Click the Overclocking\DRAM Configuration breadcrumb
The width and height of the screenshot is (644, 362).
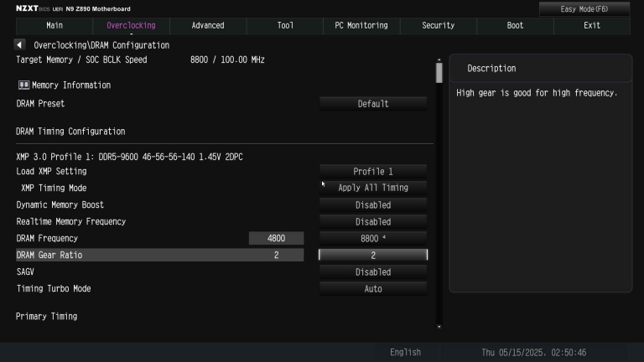click(101, 45)
